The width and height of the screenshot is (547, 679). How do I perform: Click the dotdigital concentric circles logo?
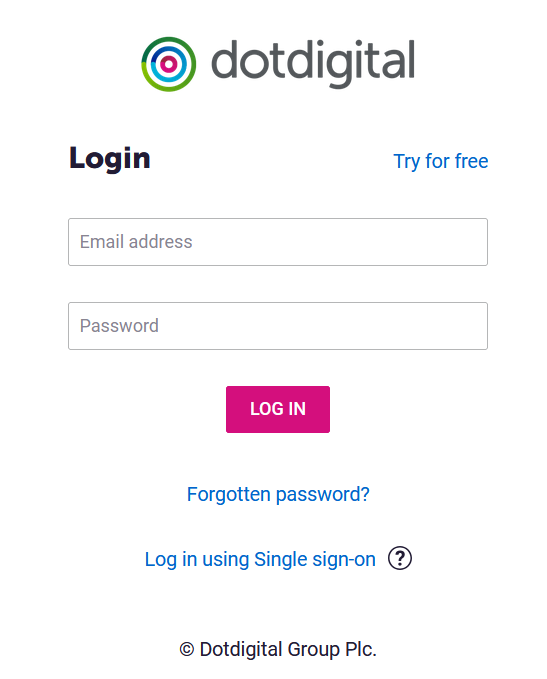(x=168, y=64)
